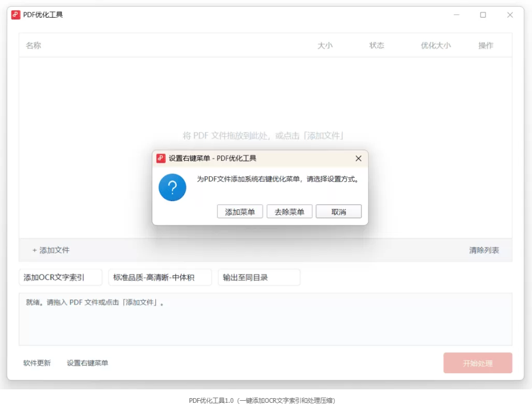Click the dialog message text 为PDF文件添加系统右键优化菜单
532x408 pixels.
tap(248, 179)
